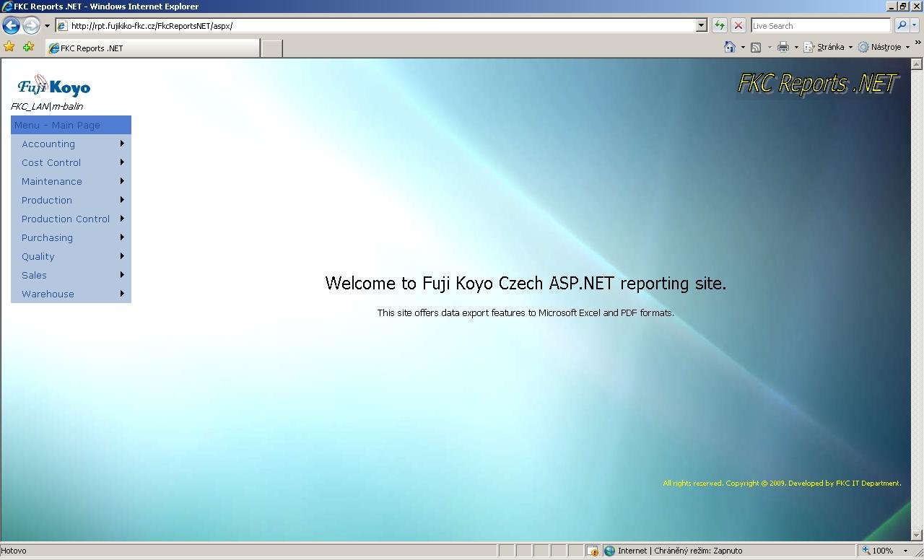This screenshot has height=560, width=924.
Task: Click the copyright notice text
Action: coord(782,483)
